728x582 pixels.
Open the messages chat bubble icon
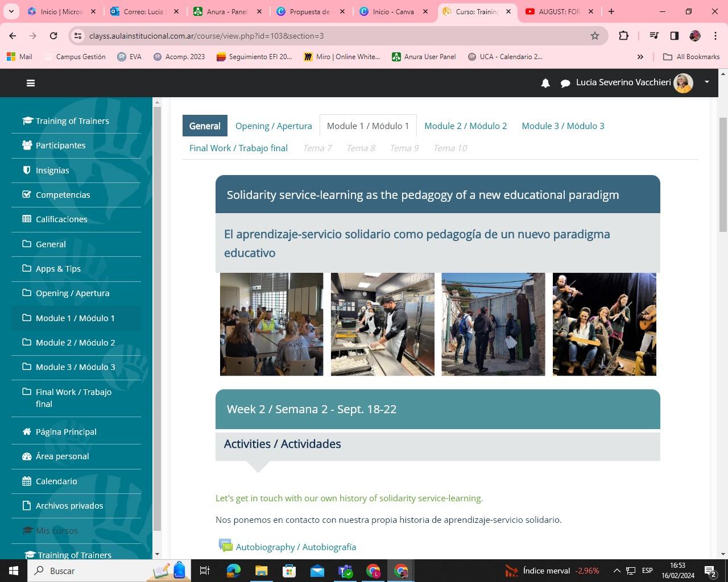pos(565,84)
